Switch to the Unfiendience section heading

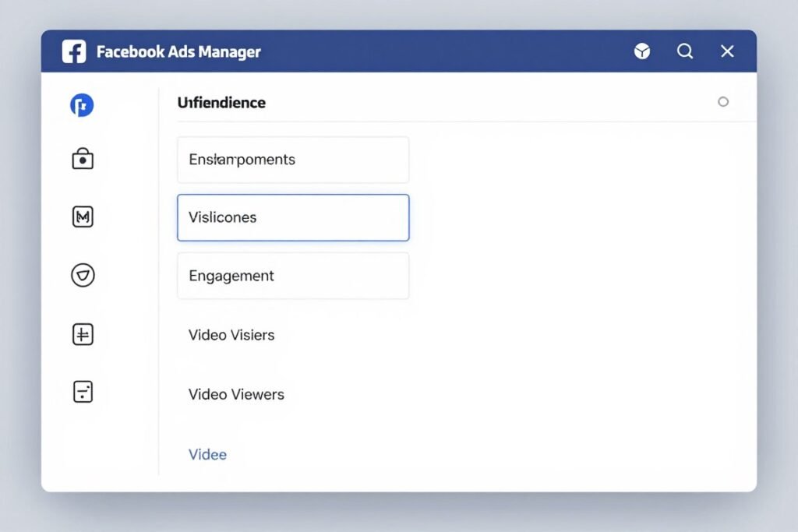[x=223, y=102]
